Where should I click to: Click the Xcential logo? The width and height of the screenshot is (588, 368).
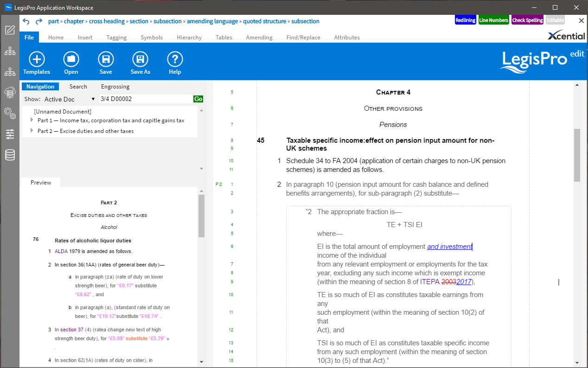[566, 36]
